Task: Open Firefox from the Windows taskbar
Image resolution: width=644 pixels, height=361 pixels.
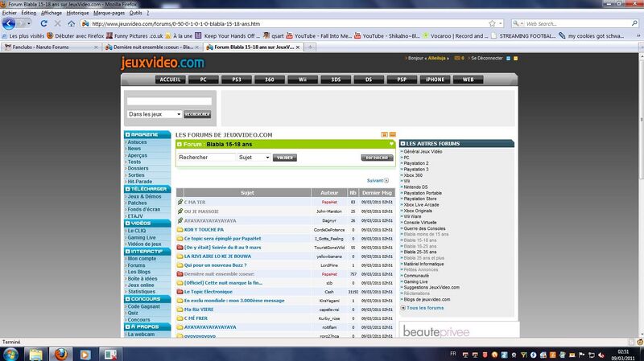Action: click(60, 352)
